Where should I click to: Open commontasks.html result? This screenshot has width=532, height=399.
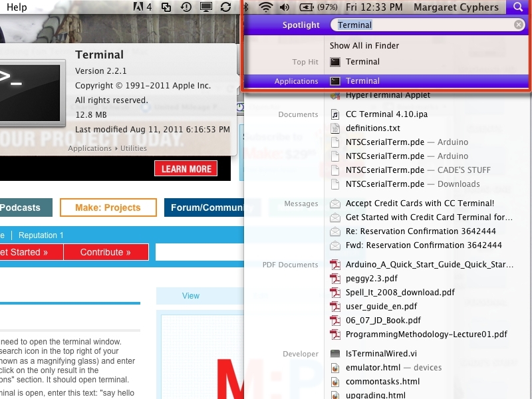pyautogui.click(x=383, y=381)
